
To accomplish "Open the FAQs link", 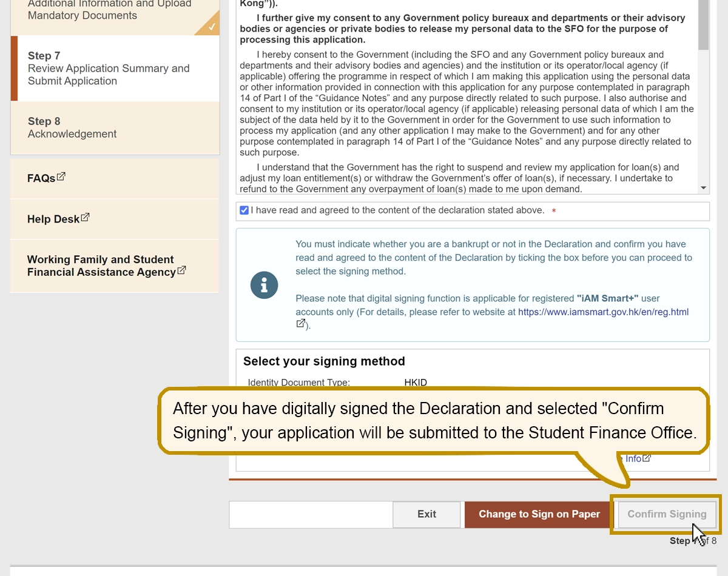I will pyautogui.click(x=41, y=178).
